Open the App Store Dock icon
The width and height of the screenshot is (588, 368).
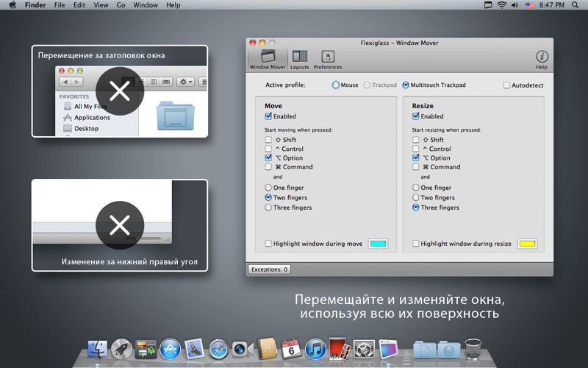[170, 349]
